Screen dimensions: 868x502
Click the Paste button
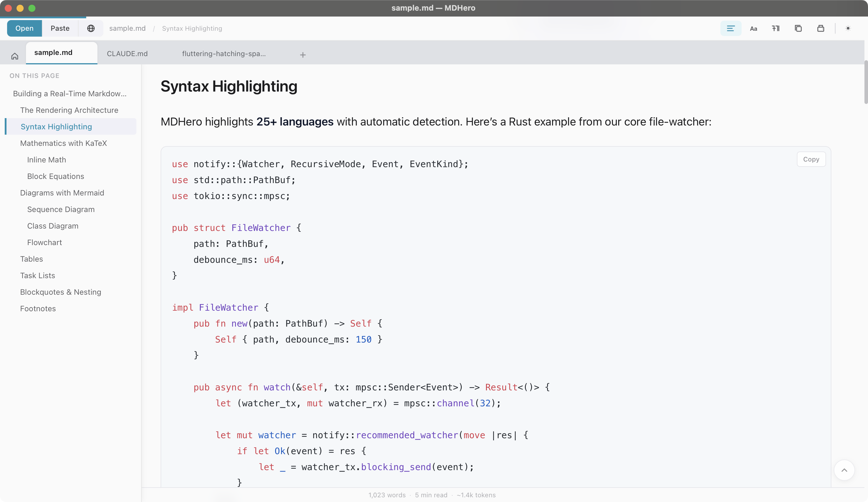pyautogui.click(x=60, y=28)
